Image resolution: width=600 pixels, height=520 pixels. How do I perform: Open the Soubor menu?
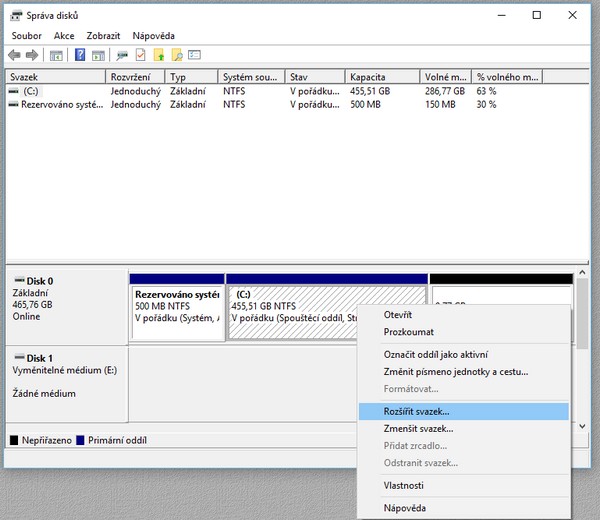27,35
